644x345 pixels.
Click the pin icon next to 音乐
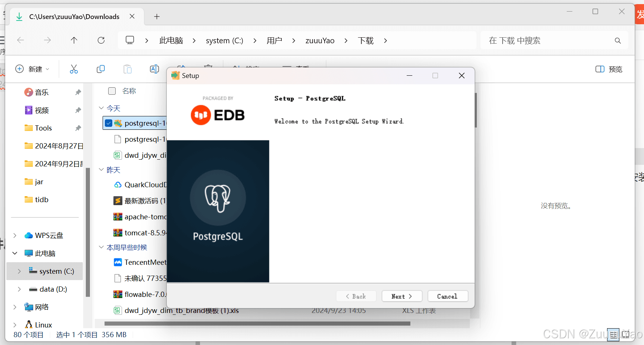[x=78, y=92]
